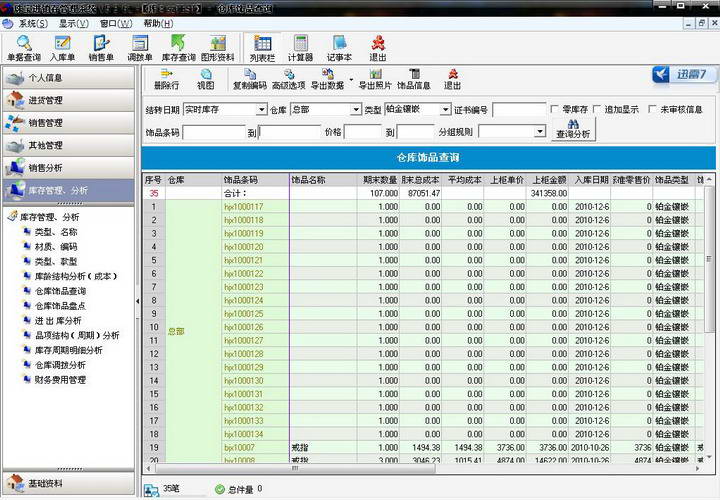The height and width of the screenshot is (500, 720).
Task: Open the 导出数据 dropdown arrow
Action: coord(351,79)
